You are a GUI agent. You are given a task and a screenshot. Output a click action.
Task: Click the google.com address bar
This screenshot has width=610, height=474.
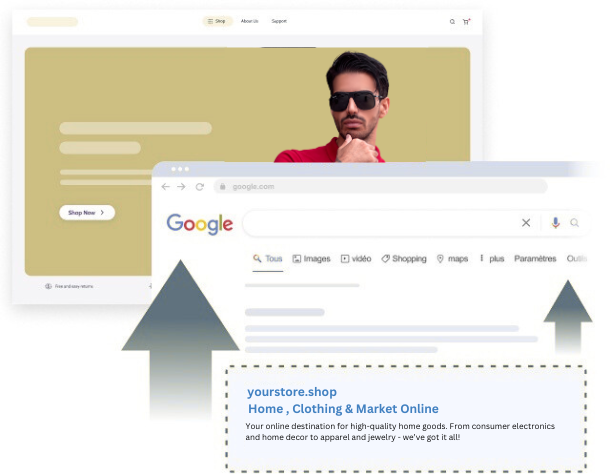pyautogui.click(x=380, y=186)
